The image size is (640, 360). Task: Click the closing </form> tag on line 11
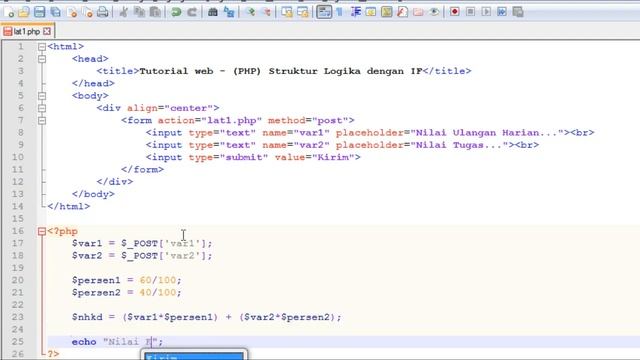click(142, 169)
